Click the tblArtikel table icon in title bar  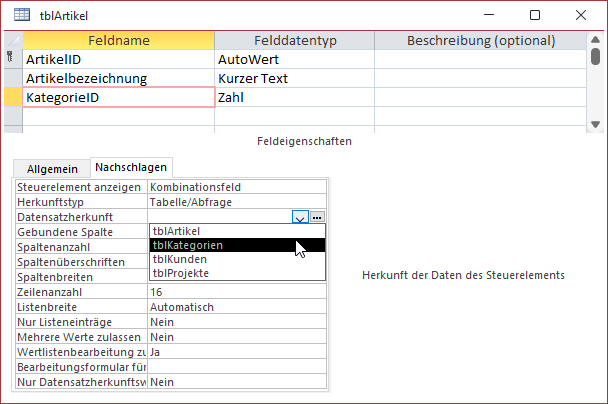[x=22, y=15]
